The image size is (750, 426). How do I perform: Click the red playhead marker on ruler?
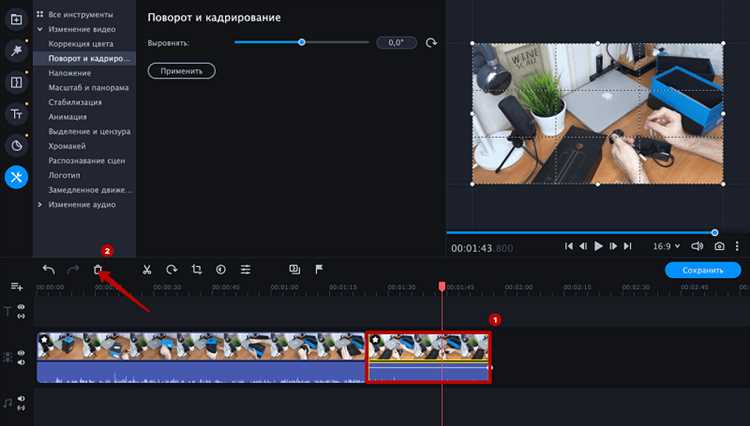(x=442, y=286)
